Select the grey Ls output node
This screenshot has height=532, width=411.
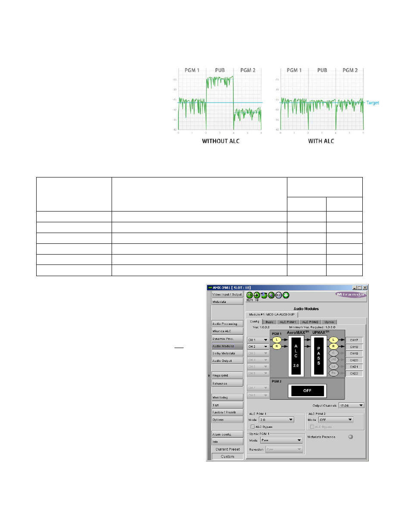[x=333, y=367]
